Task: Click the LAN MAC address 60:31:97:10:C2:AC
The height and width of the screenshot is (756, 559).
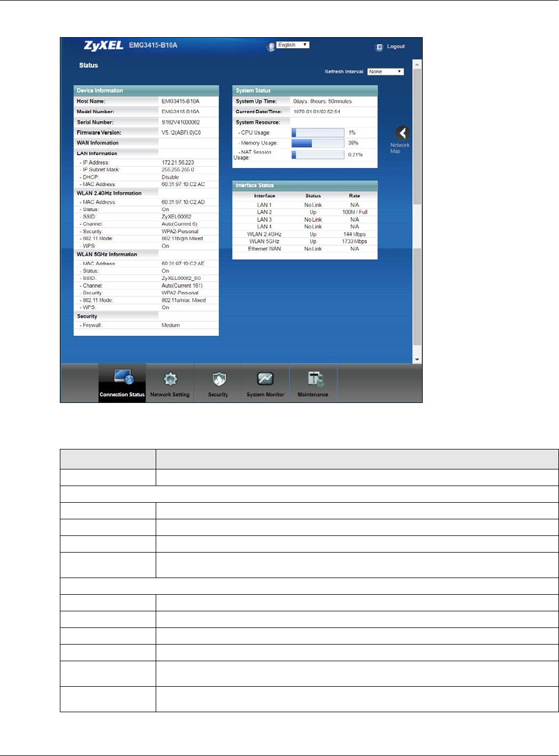Action: point(183,185)
